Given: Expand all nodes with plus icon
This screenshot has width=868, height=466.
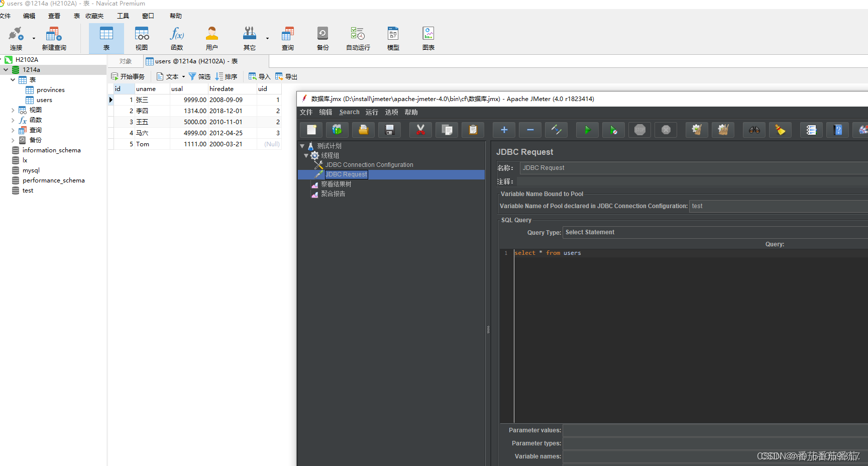Looking at the screenshot, I should tap(504, 130).
